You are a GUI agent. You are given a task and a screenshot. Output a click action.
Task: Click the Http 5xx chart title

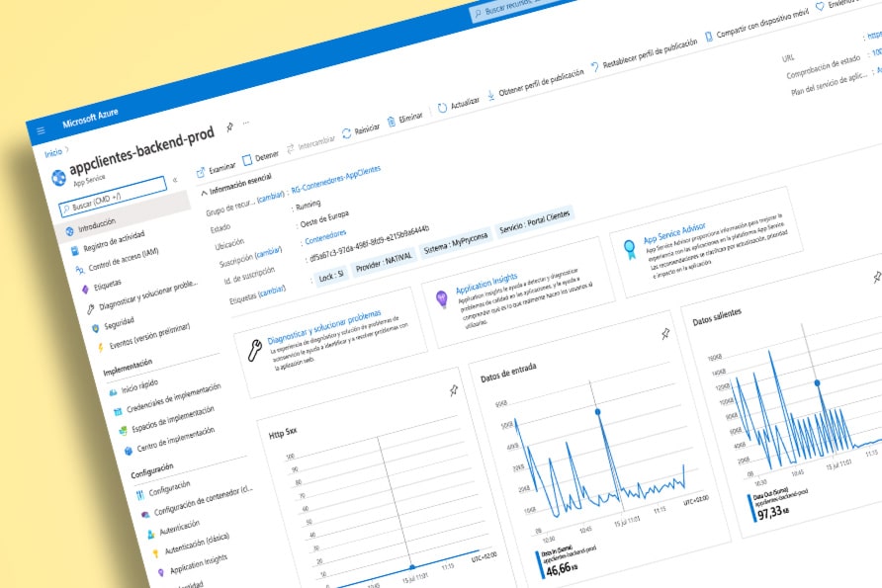click(283, 432)
